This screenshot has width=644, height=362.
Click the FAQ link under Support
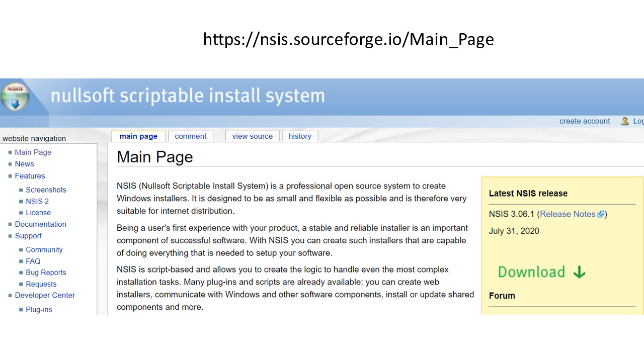tap(33, 261)
